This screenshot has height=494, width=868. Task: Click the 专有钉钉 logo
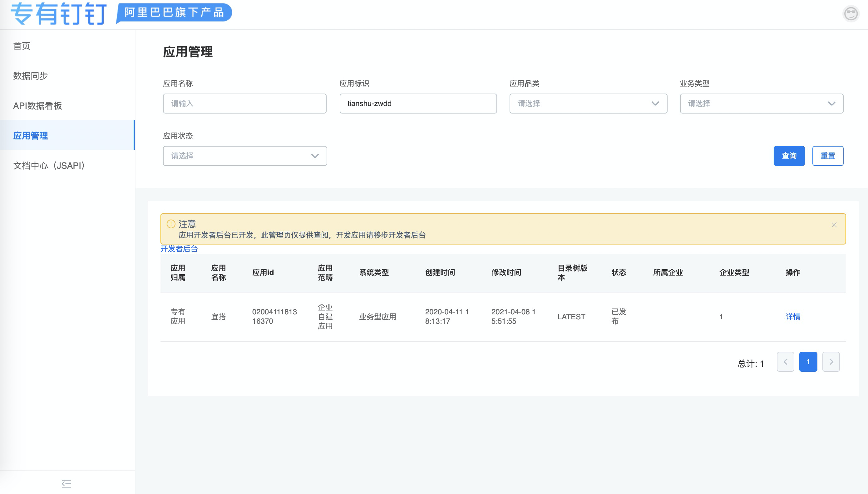pyautogui.click(x=59, y=14)
